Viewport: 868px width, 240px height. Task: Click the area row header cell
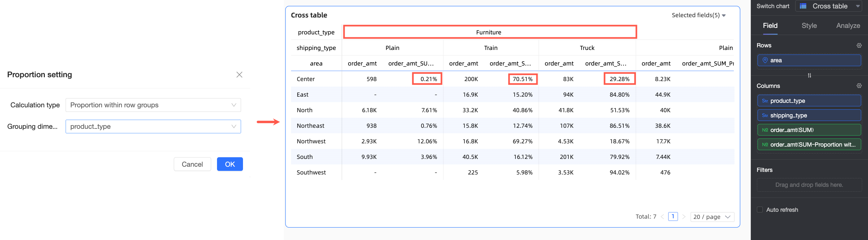316,63
